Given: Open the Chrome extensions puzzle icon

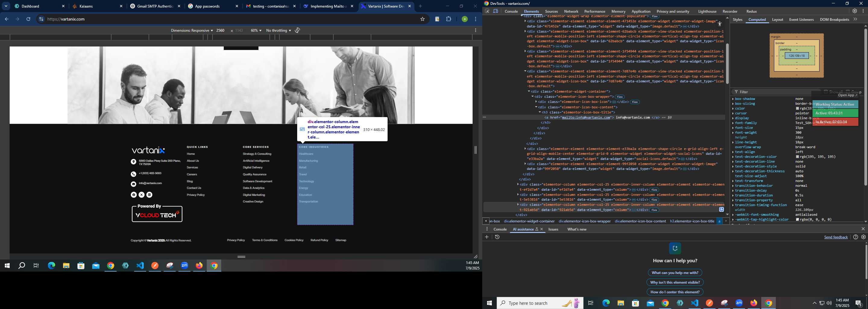Looking at the screenshot, I should click(x=448, y=19).
